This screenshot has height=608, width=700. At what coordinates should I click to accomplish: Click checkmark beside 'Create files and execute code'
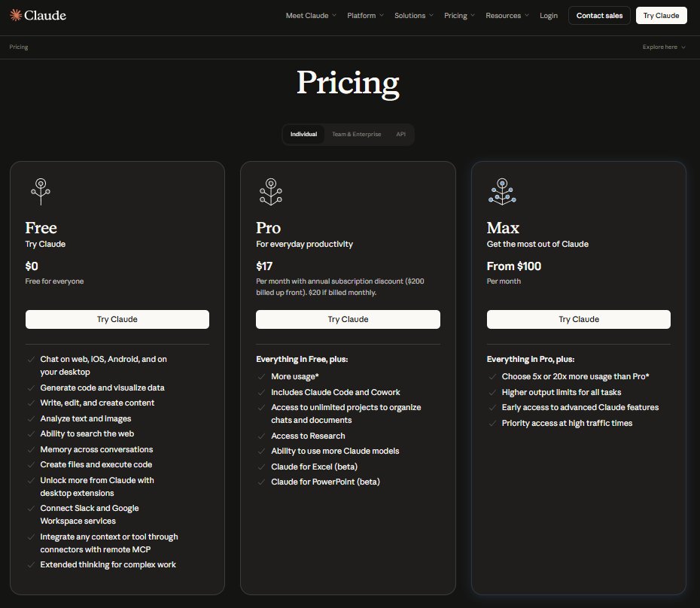pos(31,465)
